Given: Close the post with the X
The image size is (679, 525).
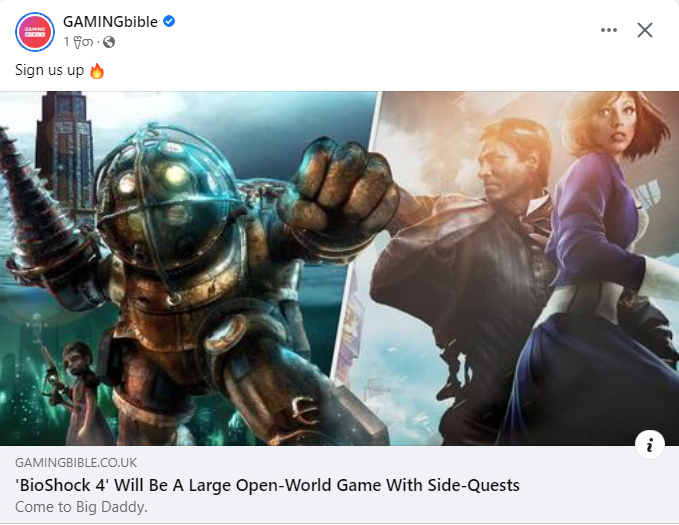Looking at the screenshot, I should point(645,30).
